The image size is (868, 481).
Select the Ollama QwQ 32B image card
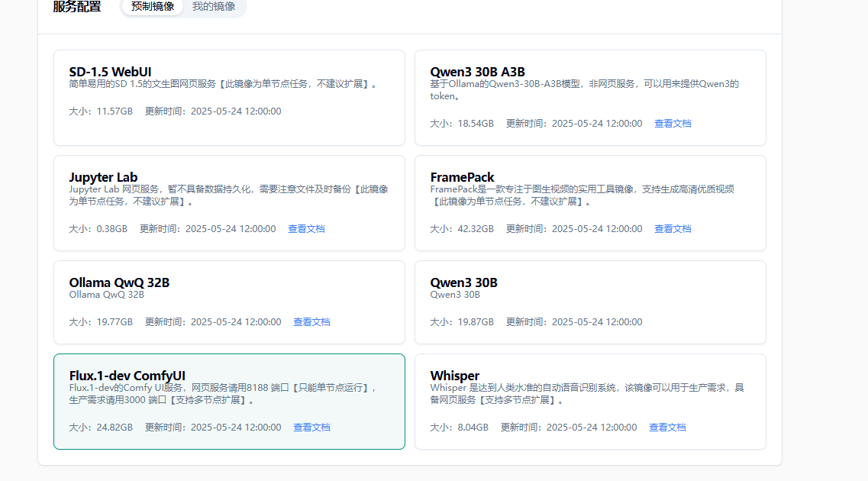click(229, 302)
